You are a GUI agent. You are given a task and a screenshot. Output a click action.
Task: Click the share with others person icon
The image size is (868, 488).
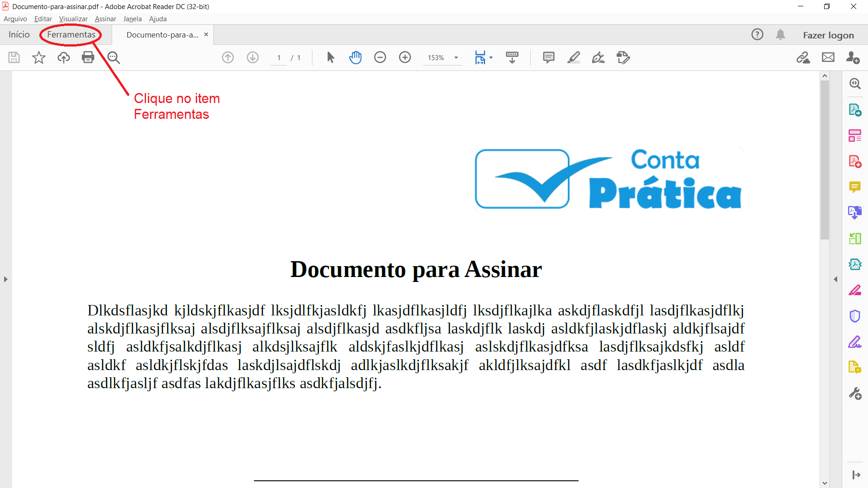pyautogui.click(x=853, y=57)
